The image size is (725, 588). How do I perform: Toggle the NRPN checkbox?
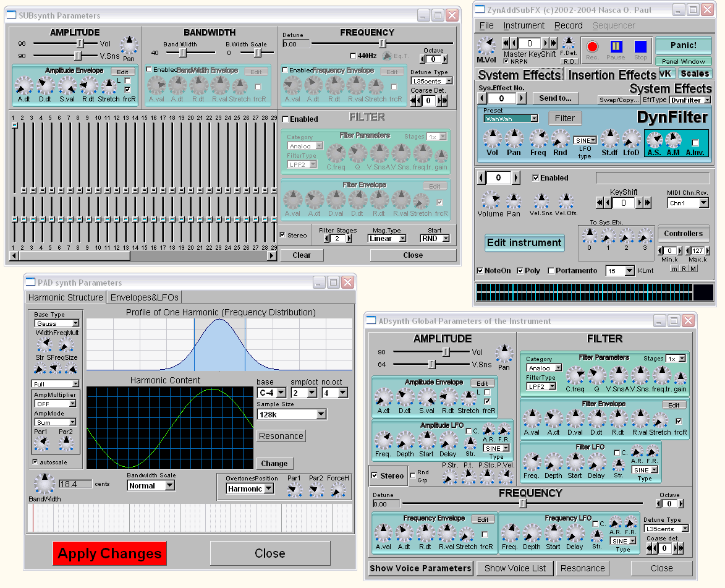pos(506,61)
